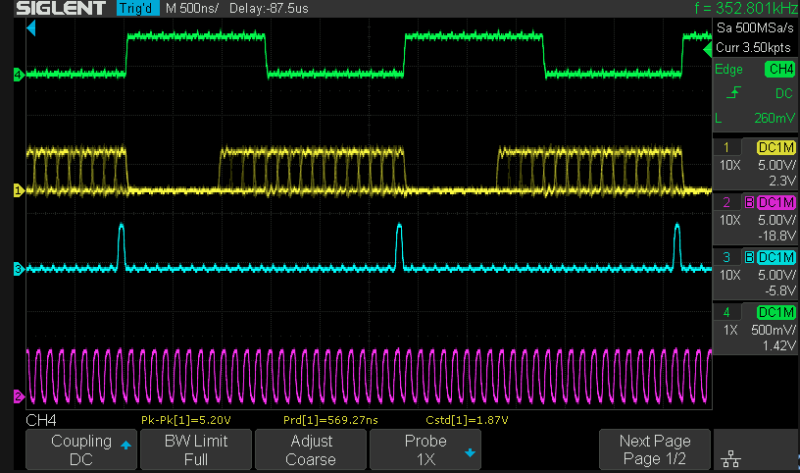Select the channel 2 DC1M info box
This screenshot has height=473, width=800.
(x=755, y=218)
